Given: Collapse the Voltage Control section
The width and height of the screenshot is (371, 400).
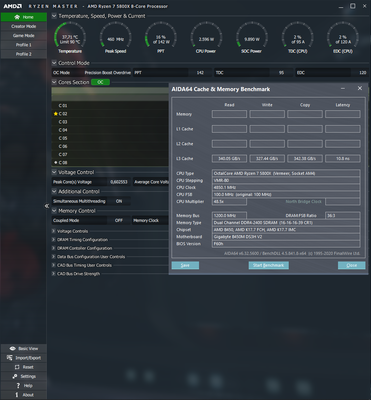Looking at the screenshot, I should 54,172.
